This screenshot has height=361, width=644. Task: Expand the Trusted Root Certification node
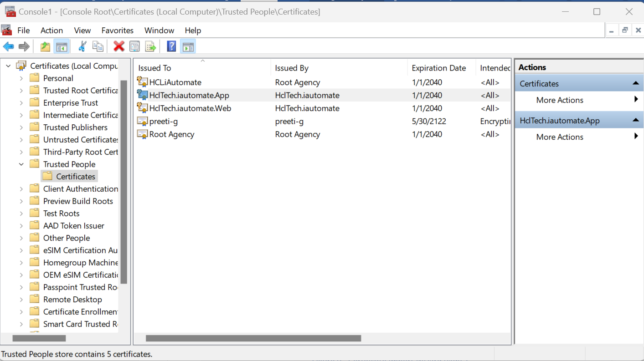click(x=21, y=91)
